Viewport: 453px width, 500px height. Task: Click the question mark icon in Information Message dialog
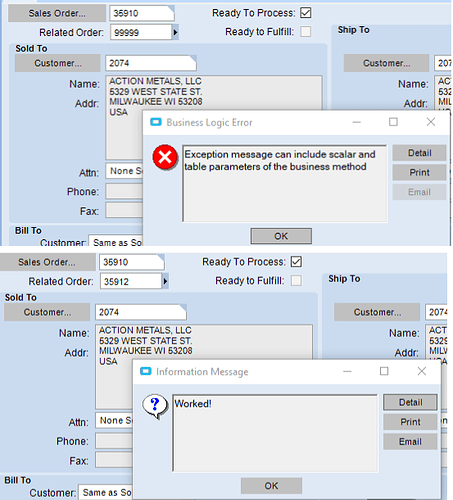155,406
